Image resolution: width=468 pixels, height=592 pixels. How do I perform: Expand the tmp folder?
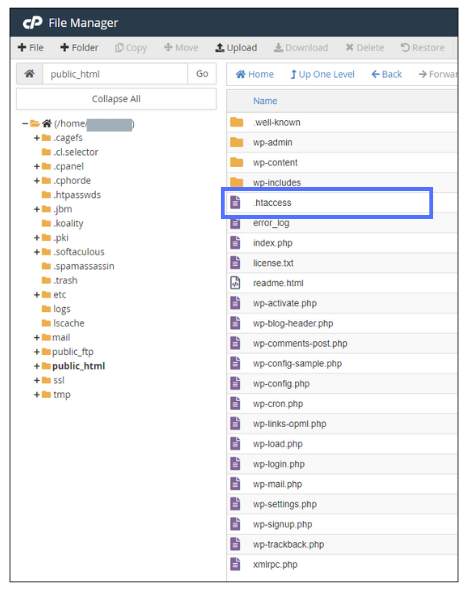pyautogui.click(x=37, y=395)
